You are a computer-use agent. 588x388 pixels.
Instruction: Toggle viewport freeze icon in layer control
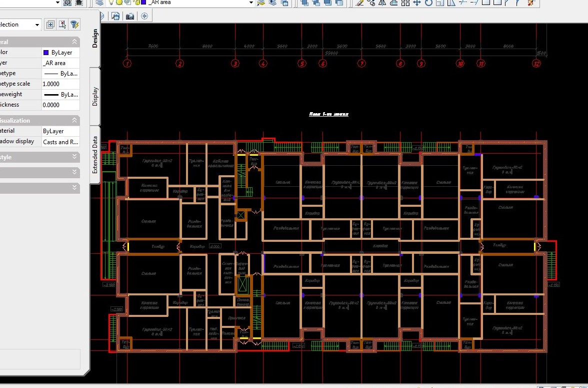[x=127, y=3]
